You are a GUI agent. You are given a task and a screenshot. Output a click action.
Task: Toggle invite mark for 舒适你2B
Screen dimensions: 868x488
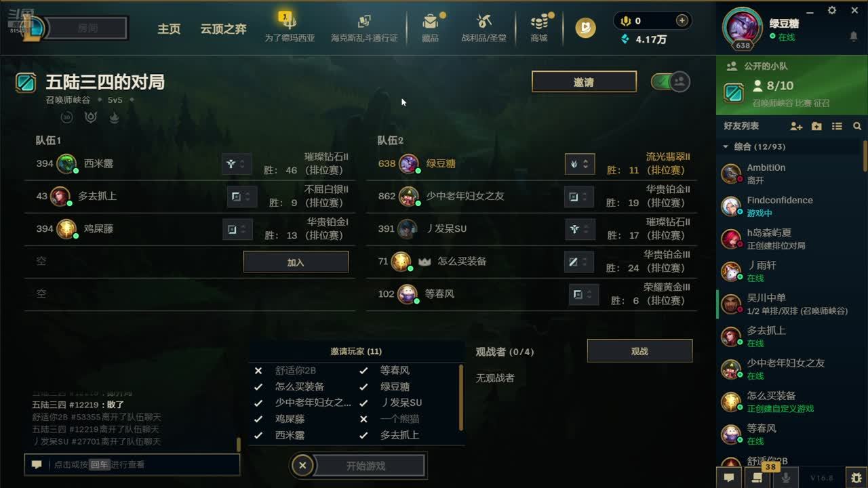258,370
